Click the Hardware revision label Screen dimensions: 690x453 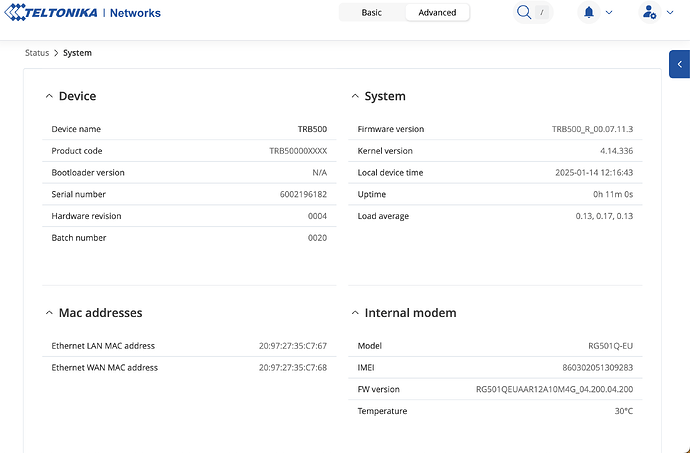pyautogui.click(x=86, y=216)
